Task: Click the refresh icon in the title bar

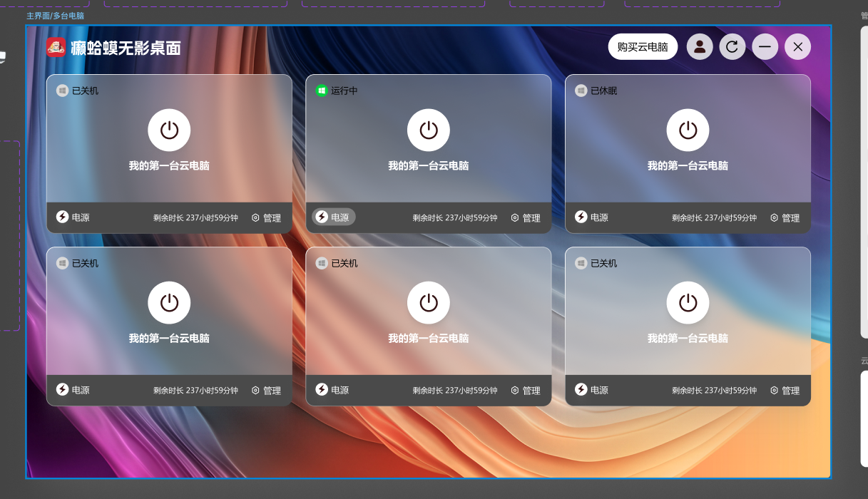Action: pyautogui.click(x=732, y=46)
